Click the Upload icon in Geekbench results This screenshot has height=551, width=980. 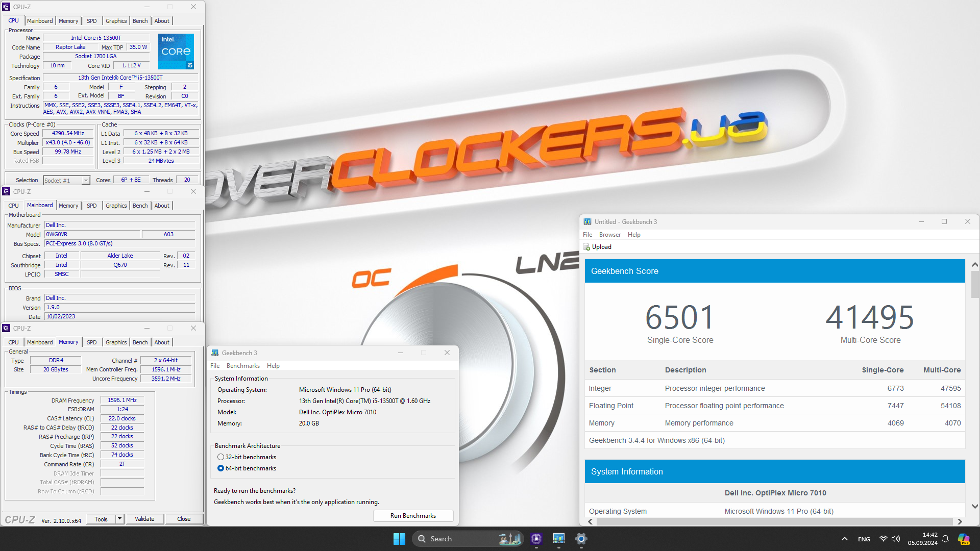tap(586, 247)
